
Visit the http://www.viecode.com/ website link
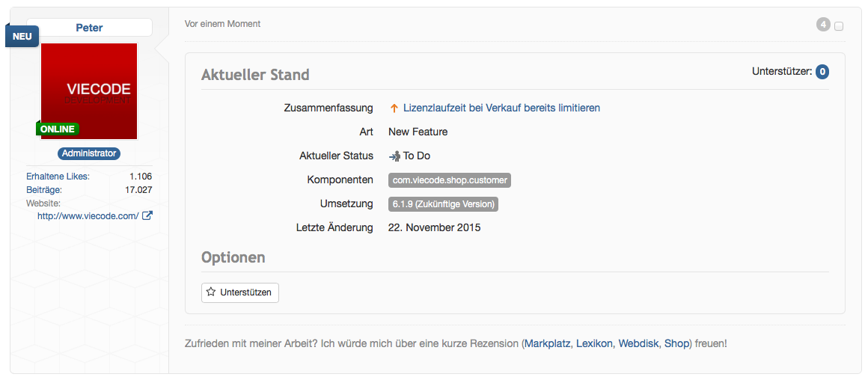(x=88, y=216)
